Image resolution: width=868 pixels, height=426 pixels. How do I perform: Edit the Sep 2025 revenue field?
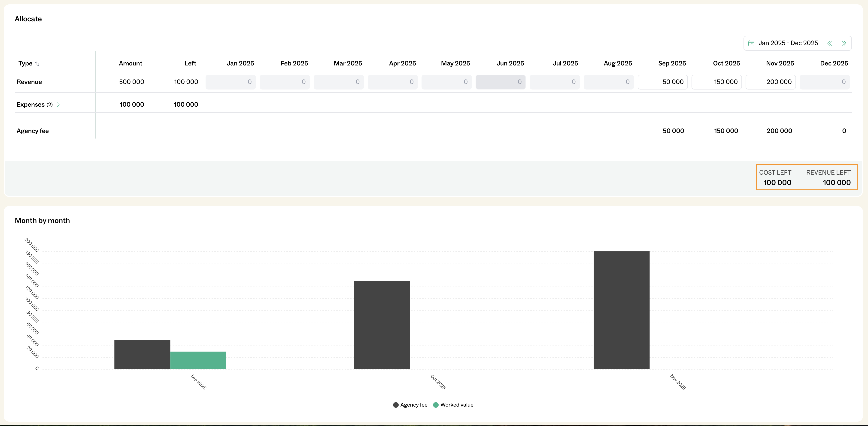[662, 82]
